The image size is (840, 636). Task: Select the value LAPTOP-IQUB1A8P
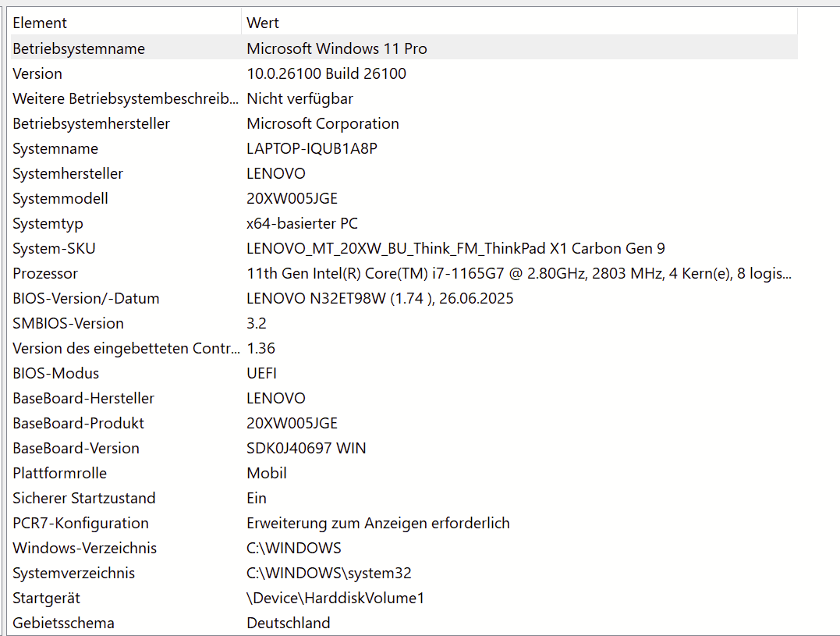pos(312,148)
